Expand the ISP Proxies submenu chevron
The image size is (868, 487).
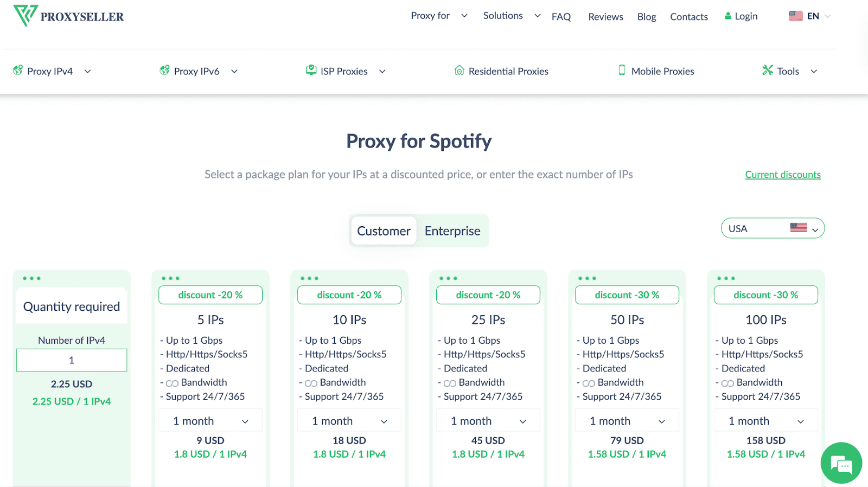[382, 72]
